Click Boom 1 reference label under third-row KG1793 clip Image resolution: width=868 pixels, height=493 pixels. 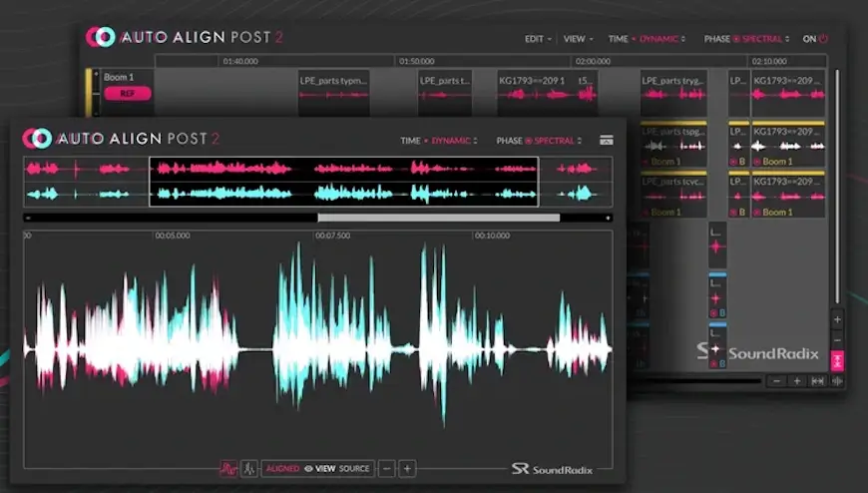pyautogui.click(x=777, y=213)
